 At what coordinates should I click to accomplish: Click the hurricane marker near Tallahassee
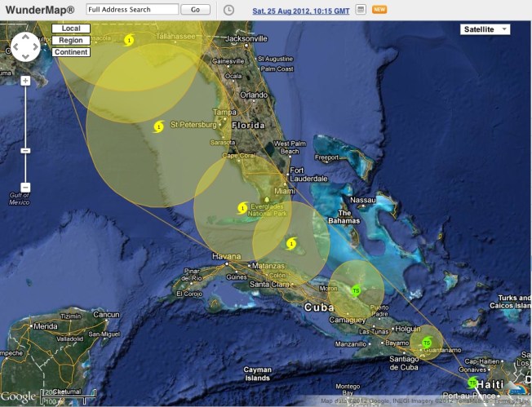(129, 39)
